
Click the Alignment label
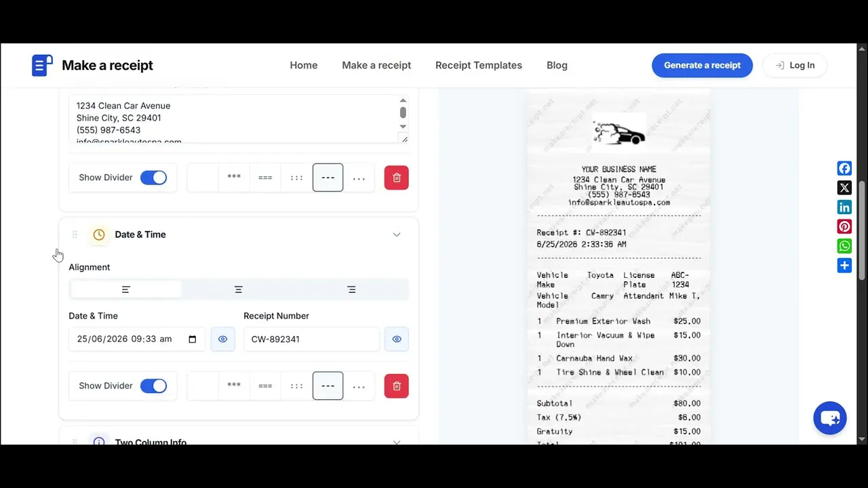pos(89,267)
